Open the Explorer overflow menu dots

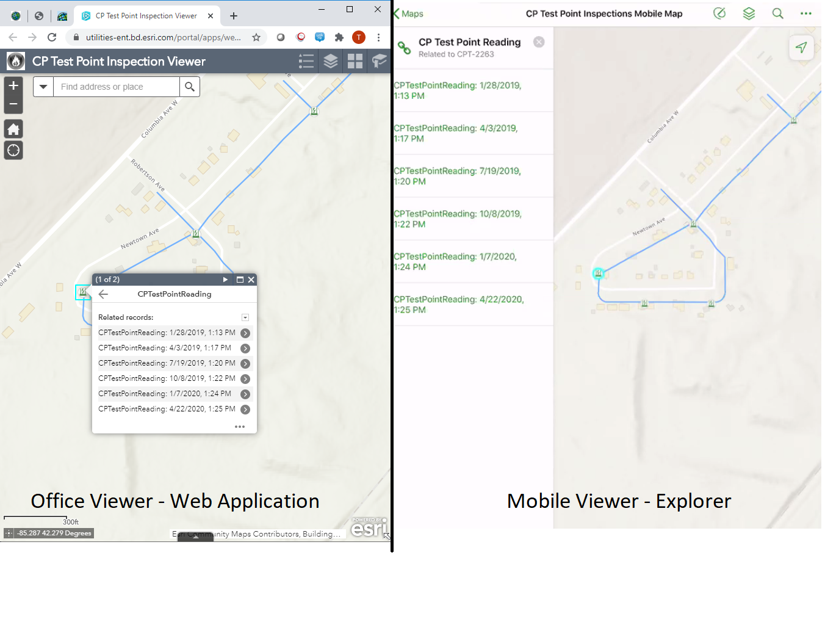[x=806, y=13]
